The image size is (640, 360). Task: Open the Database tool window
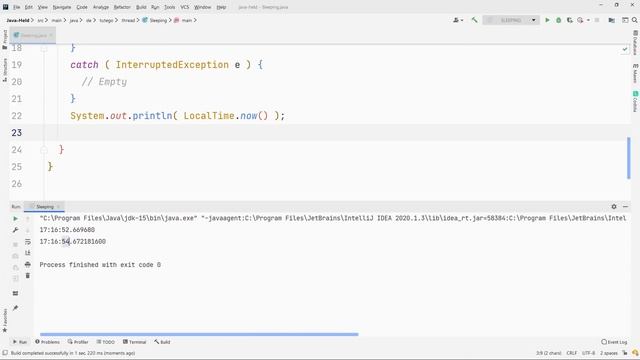click(x=636, y=42)
